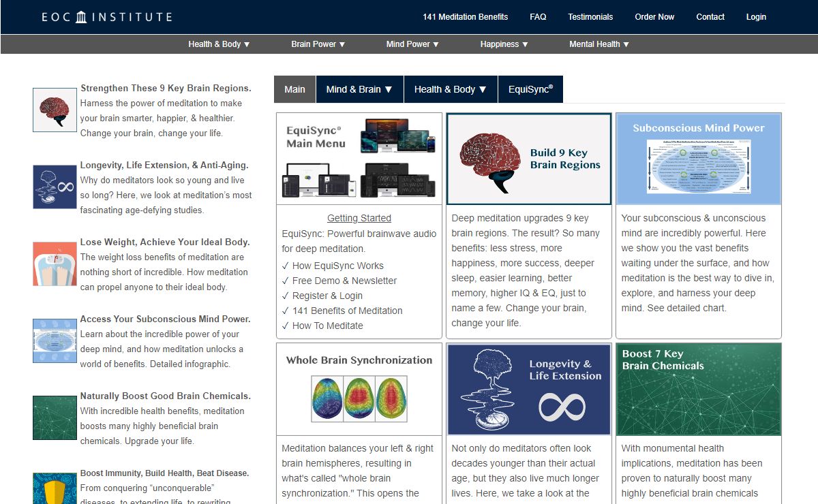Expand the Happiness menu
This screenshot has width=818, height=504.
coord(504,44)
